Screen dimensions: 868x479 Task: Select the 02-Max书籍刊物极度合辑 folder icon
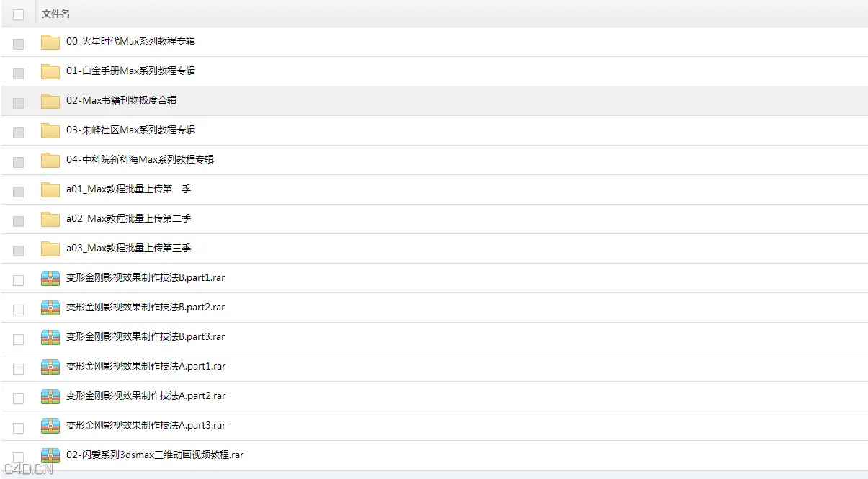(50, 101)
